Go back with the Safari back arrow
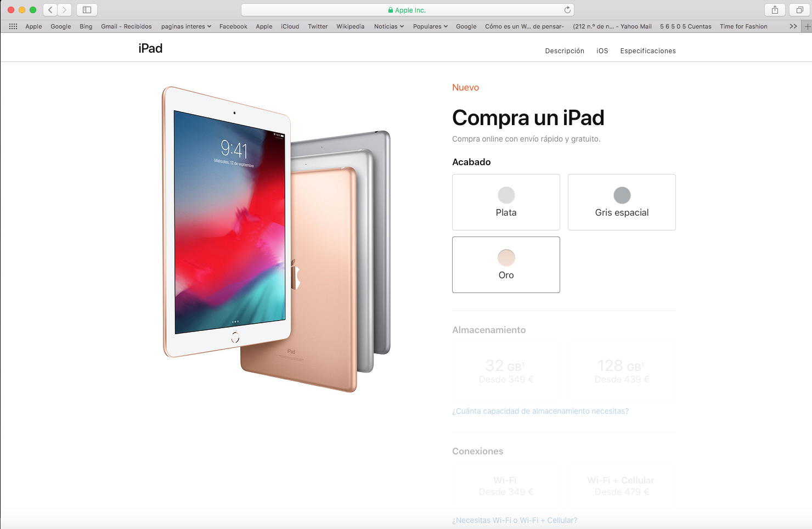The image size is (812, 529). (50, 10)
